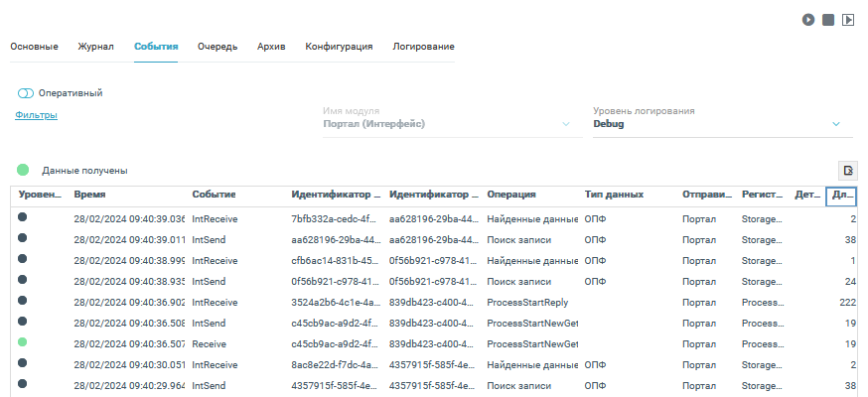Sort by the Время column header
Screen dimensions: 868x397
click(x=90, y=196)
